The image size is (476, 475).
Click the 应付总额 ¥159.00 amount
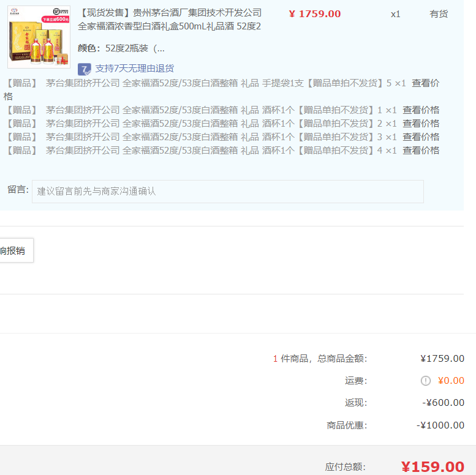pos(433,467)
